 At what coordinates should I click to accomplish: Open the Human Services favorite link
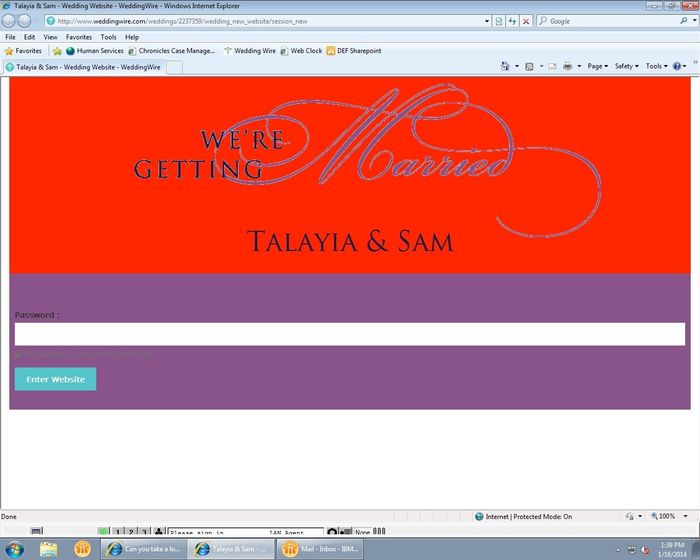[95, 51]
